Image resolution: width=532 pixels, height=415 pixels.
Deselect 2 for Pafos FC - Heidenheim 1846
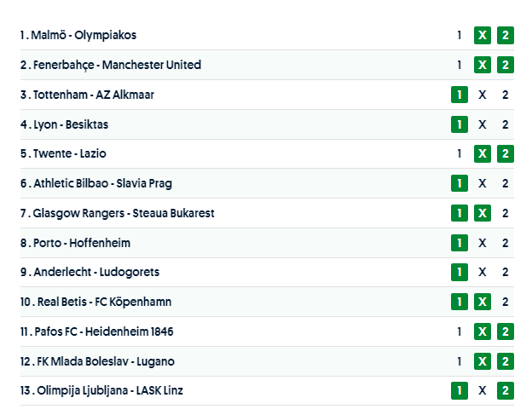[x=505, y=331]
